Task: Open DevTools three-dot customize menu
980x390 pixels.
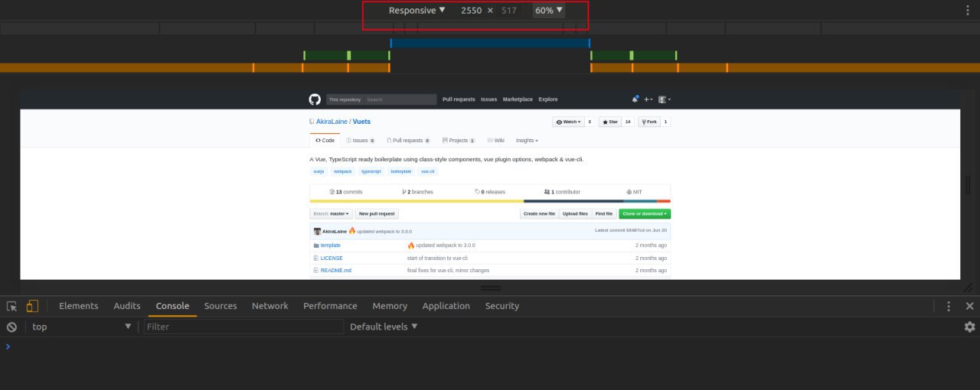Action: coord(949,306)
